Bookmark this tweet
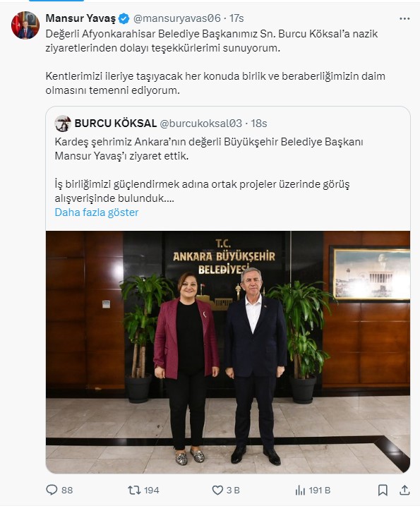This screenshot has height=511, width=420. point(383,490)
